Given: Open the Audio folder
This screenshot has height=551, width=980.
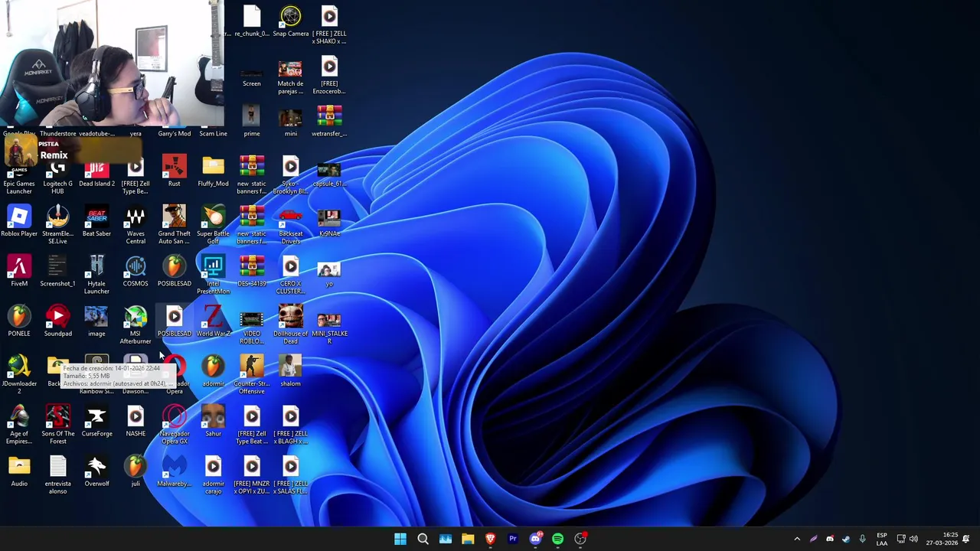Looking at the screenshot, I should pyautogui.click(x=19, y=471).
